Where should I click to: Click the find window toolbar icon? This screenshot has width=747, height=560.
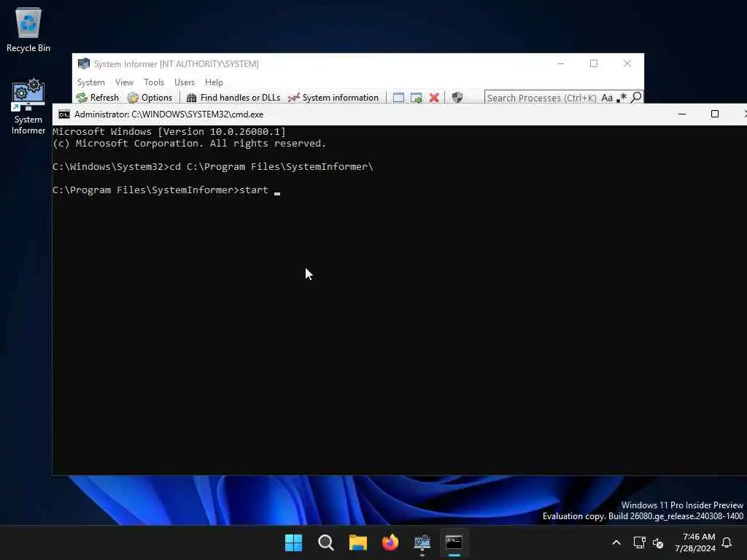398,98
